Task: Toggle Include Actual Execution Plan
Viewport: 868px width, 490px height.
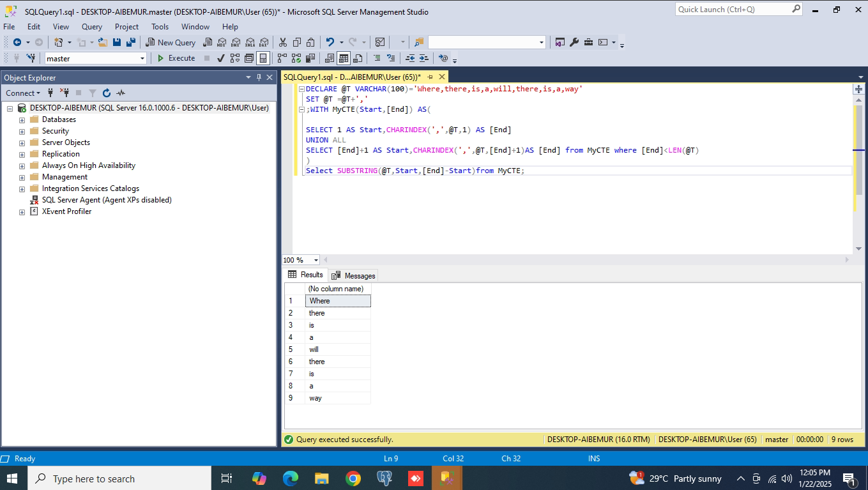Action: [x=282, y=58]
